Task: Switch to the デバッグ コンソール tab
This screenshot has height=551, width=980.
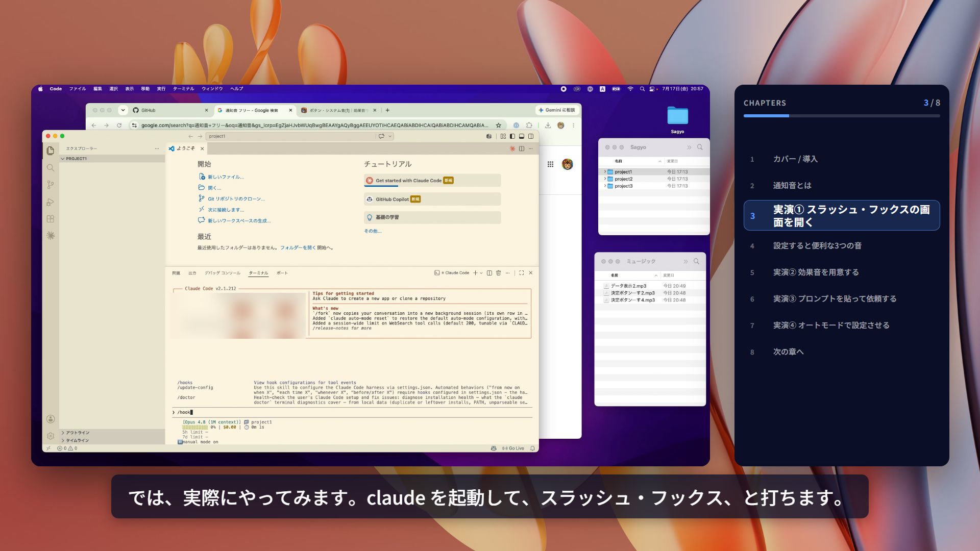Action: tap(223, 273)
